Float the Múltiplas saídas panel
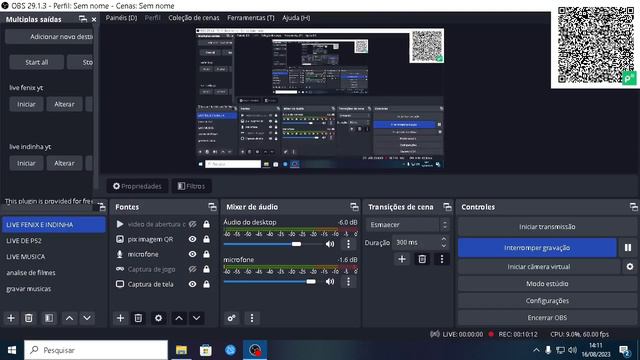The image size is (640, 360). click(x=83, y=19)
